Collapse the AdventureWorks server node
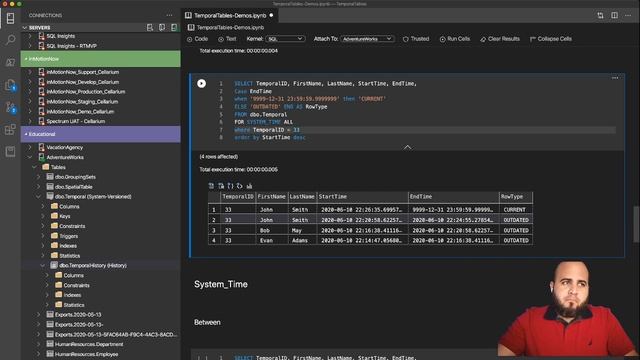The height and width of the screenshot is (360, 640). (x=30, y=157)
